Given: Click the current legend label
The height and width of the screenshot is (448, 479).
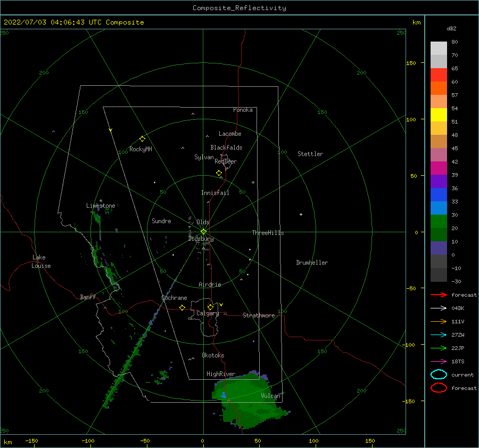Looking at the screenshot, I should 463,374.
